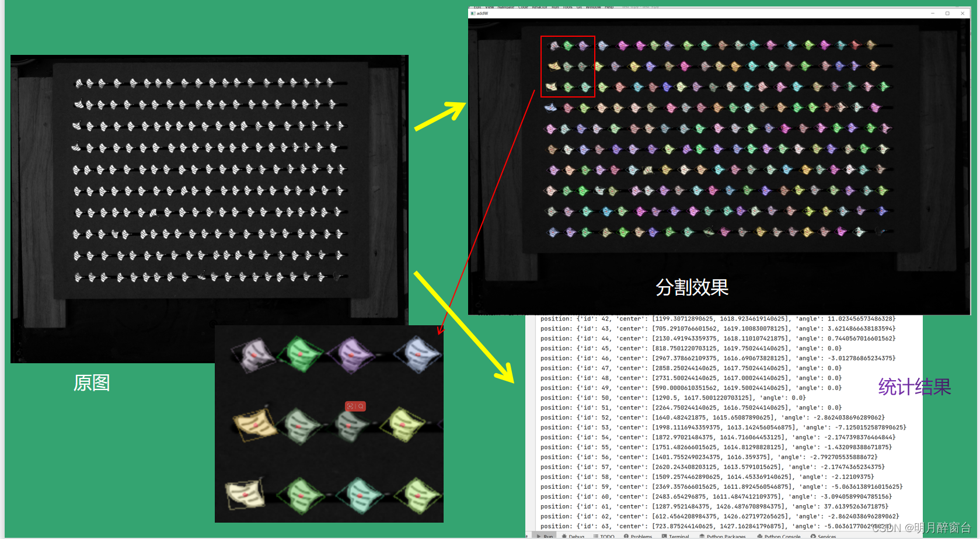Open the Run tool window tab
Viewport: 980px width, 539px height.
click(545, 536)
